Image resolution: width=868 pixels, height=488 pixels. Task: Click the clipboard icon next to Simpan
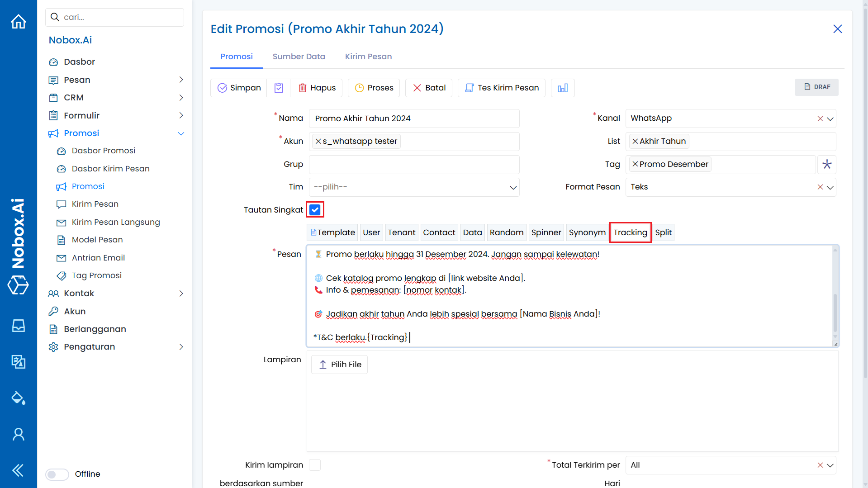279,88
